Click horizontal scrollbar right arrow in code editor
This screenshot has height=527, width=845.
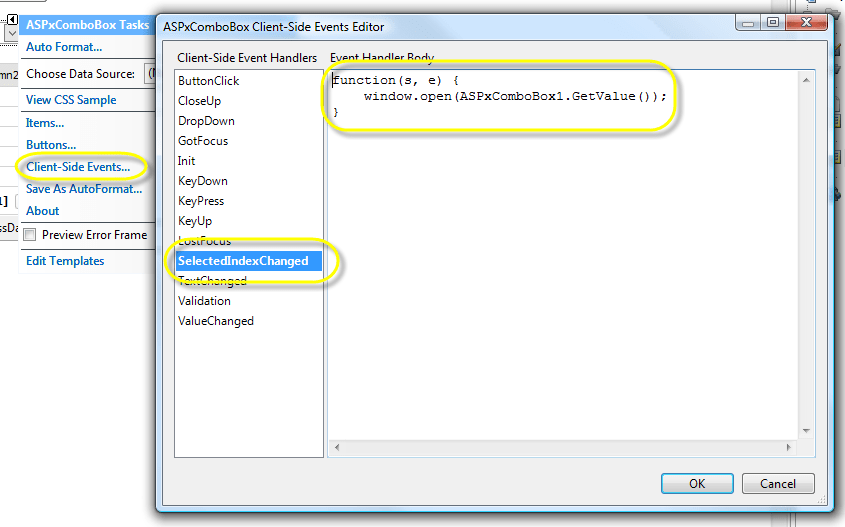click(x=788, y=447)
